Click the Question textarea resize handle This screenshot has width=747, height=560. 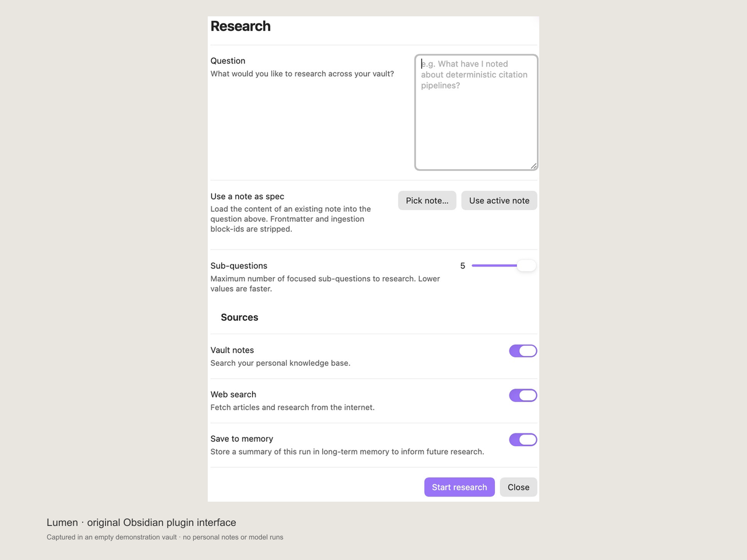tap(533, 166)
